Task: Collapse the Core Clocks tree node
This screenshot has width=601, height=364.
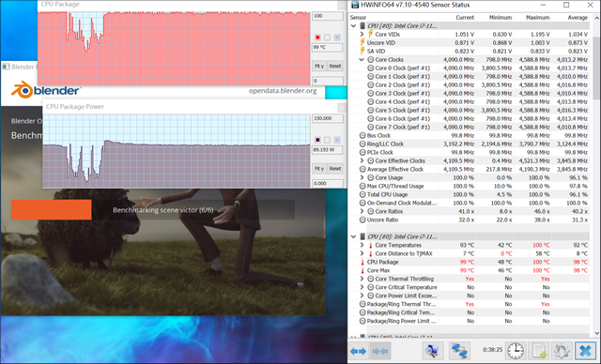Action: coord(362,60)
